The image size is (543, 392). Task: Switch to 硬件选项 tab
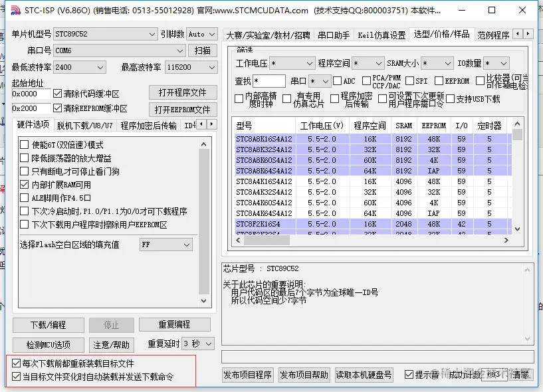tap(33, 124)
